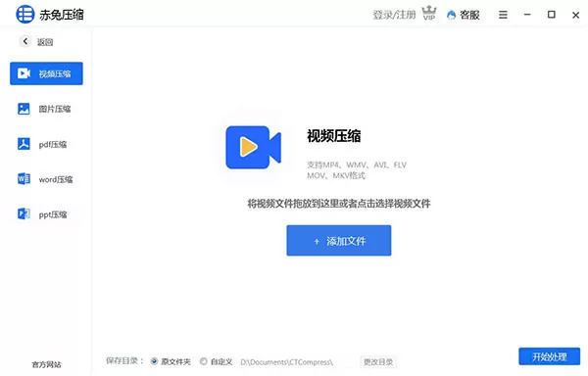Click the 赤兔压缩 app logo icon

coord(25,15)
